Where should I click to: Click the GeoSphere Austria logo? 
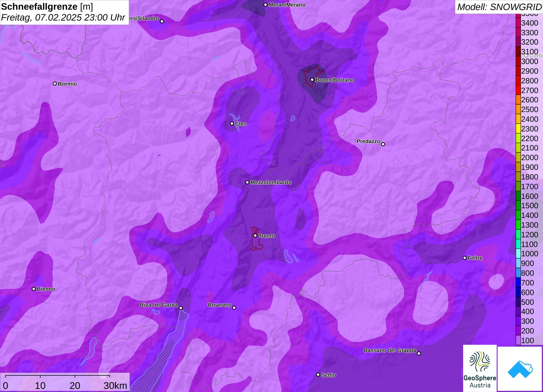(480, 368)
